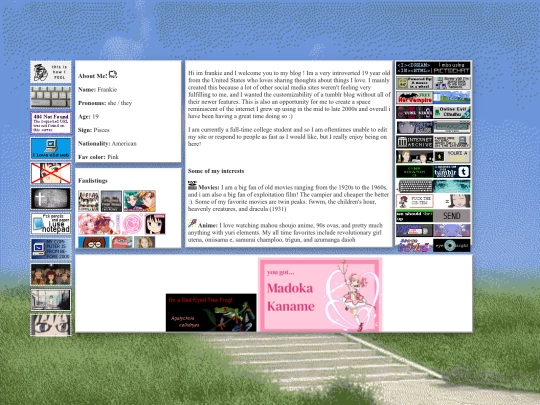Click the 'Pronouns: she / they' line
This screenshot has width=540, height=405.
coord(105,103)
